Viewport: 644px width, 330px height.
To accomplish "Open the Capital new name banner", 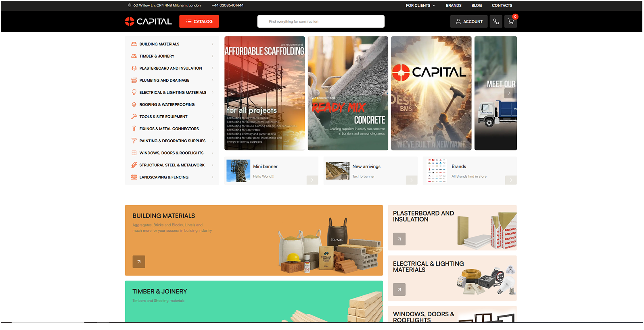I will click(431, 93).
